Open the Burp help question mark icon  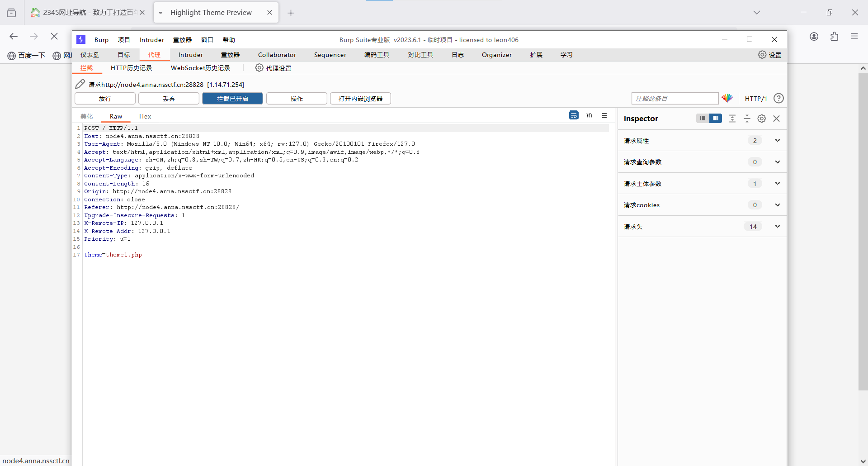[x=778, y=98]
